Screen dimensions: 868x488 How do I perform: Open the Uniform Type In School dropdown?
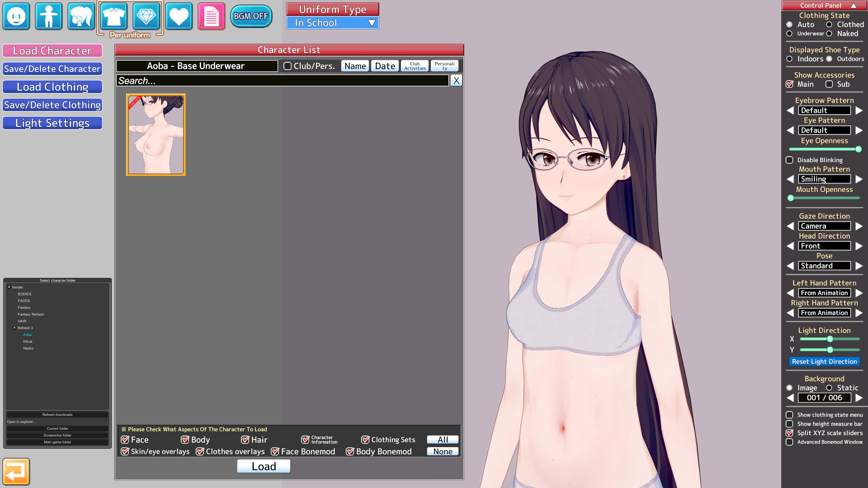[333, 23]
